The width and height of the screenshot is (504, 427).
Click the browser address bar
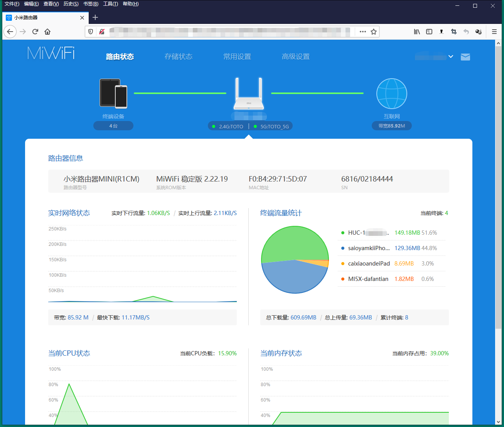[231, 32]
